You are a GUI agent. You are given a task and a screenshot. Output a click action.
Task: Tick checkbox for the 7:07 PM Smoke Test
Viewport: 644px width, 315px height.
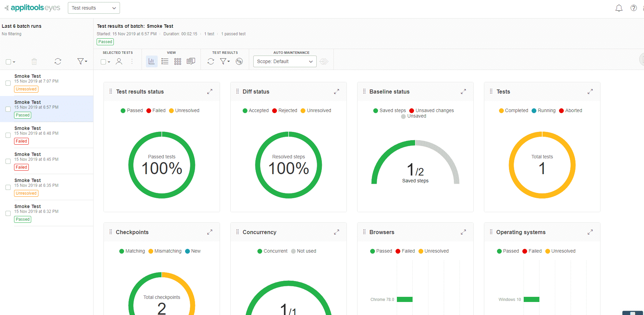(8, 83)
